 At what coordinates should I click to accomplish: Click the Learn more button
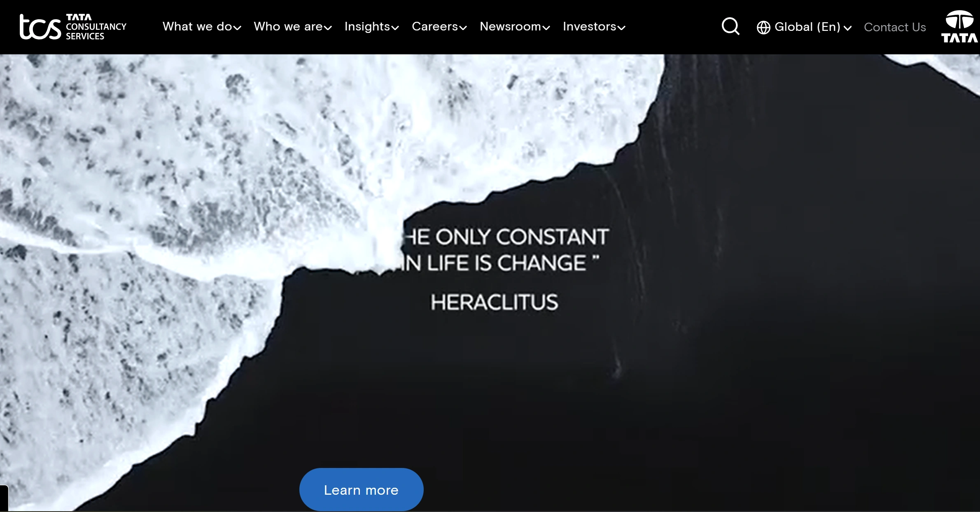tap(361, 490)
